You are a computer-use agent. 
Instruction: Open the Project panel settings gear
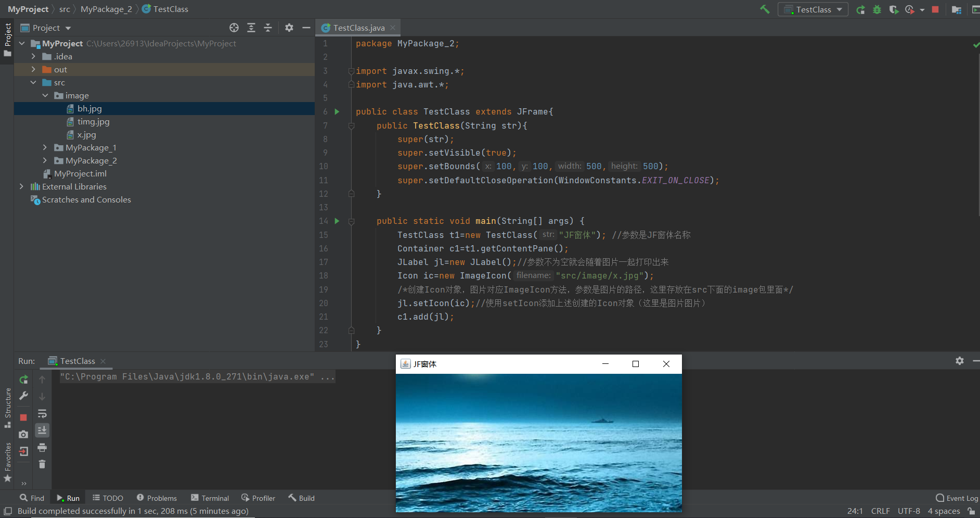click(x=289, y=28)
